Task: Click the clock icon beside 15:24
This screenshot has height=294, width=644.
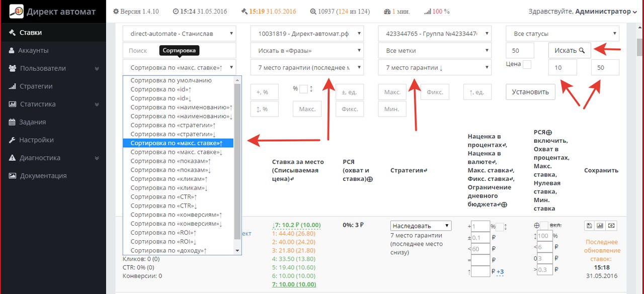Action: pyautogui.click(x=176, y=12)
